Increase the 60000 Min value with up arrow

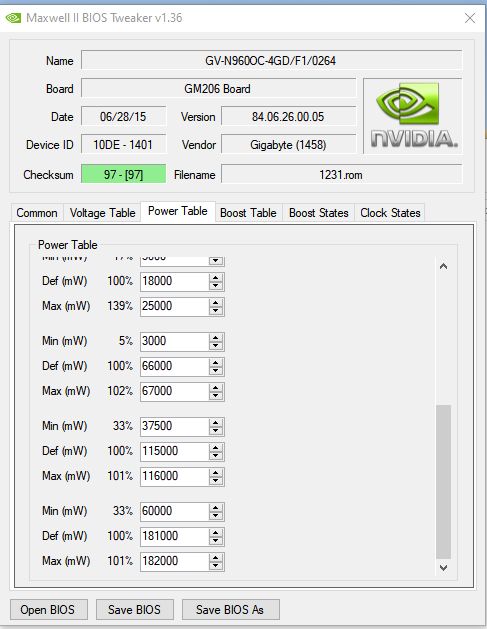click(216, 507)
